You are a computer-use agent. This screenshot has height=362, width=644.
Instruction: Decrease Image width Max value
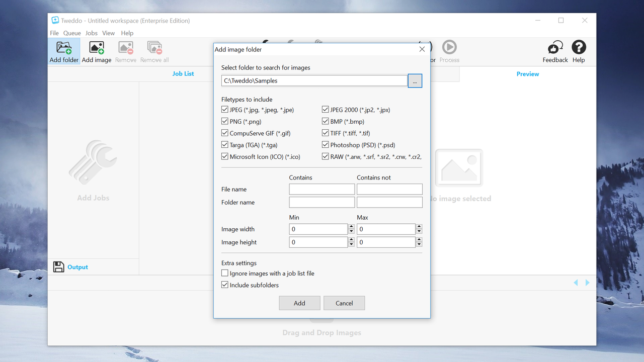[419, 232]
